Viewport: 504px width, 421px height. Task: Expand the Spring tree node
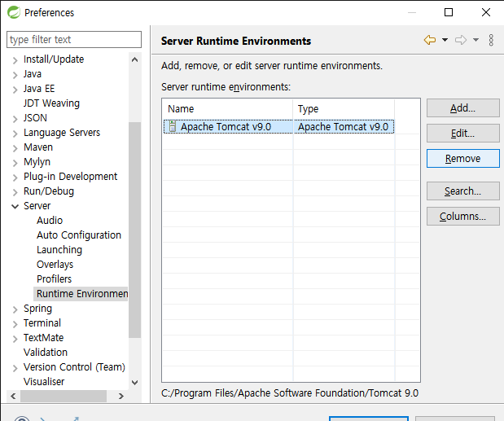tap(15, 309)
